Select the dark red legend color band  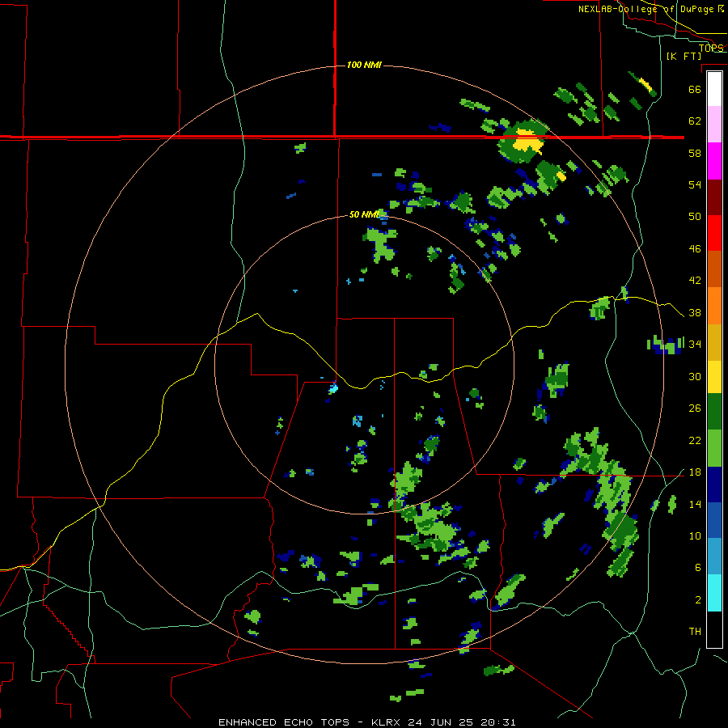click(714, 197)
